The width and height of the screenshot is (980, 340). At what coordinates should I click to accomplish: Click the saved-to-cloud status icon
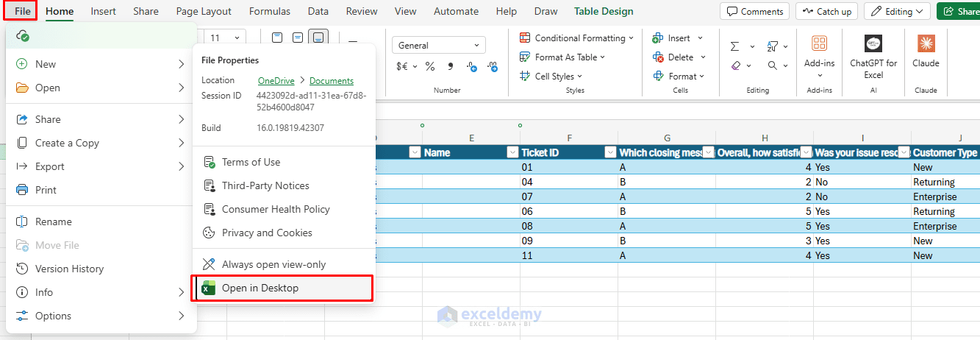[23, 36]
